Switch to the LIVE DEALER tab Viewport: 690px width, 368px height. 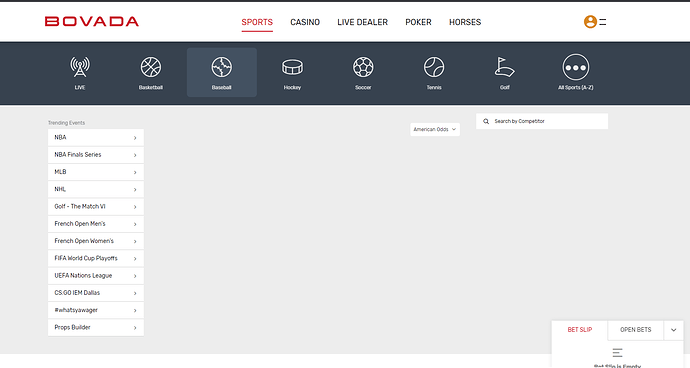coord(363,22)
